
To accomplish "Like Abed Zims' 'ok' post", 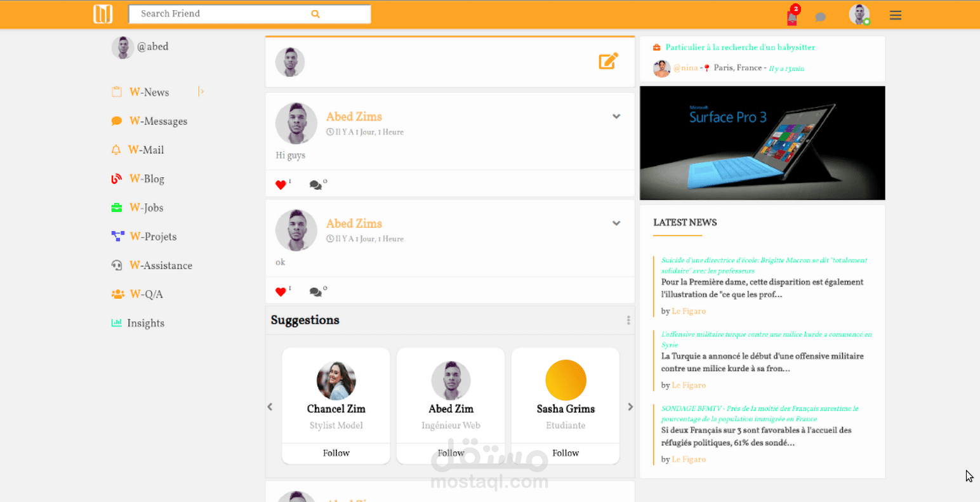I will (x=281, y=291).
